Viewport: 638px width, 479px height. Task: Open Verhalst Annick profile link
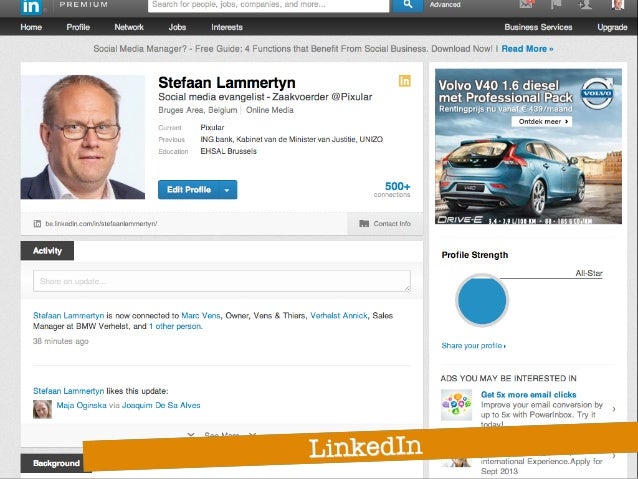(339, 315)
